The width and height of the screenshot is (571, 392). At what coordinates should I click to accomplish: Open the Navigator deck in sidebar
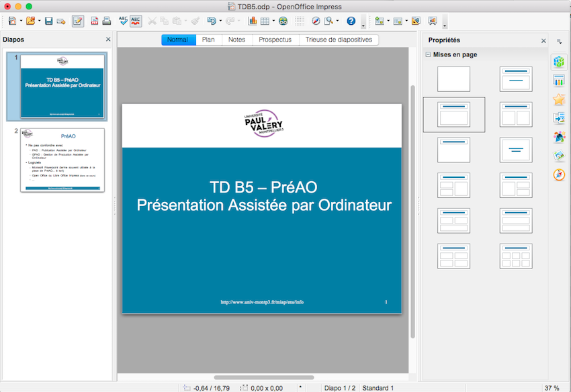pos(559,175)
